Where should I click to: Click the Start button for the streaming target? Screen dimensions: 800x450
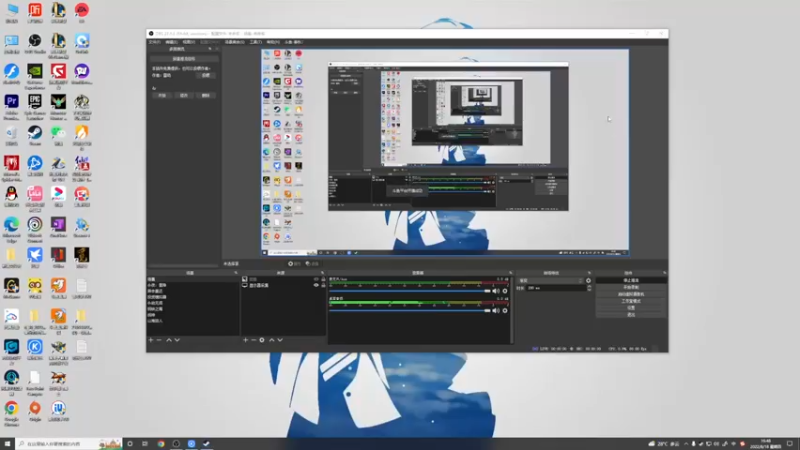[x=162, y=95]
